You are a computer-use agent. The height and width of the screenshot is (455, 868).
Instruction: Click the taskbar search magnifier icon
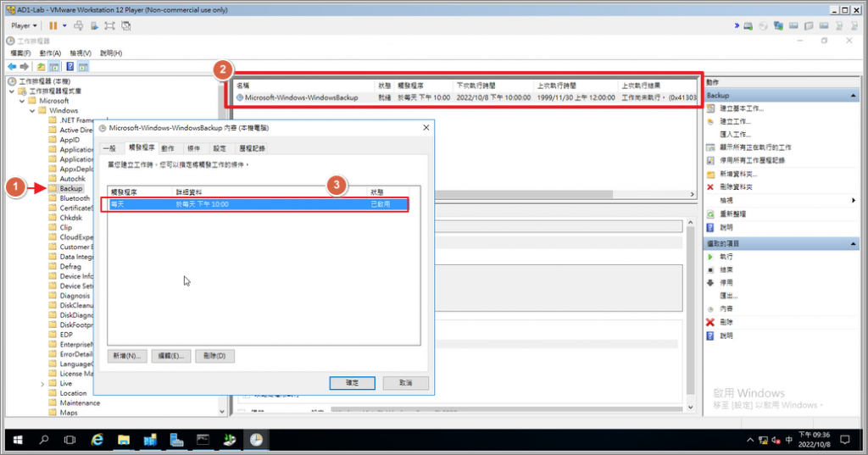click(x=44, y=440)
